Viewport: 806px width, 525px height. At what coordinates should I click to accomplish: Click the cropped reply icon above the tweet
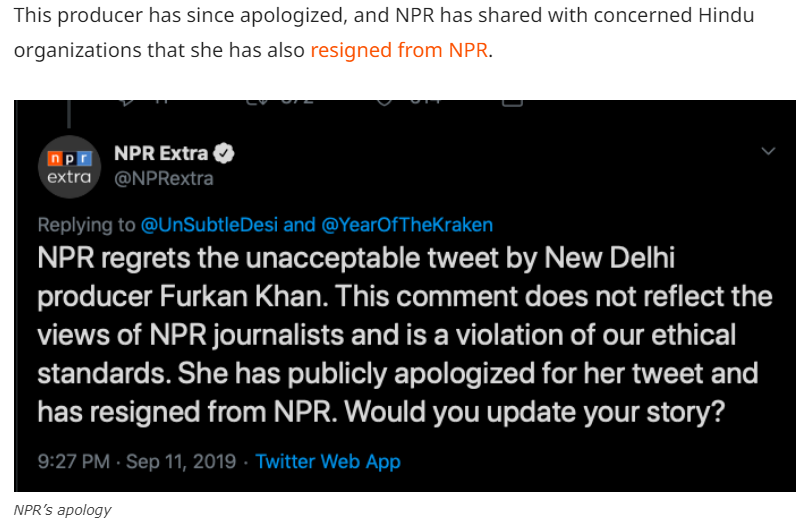click(128, 101)
